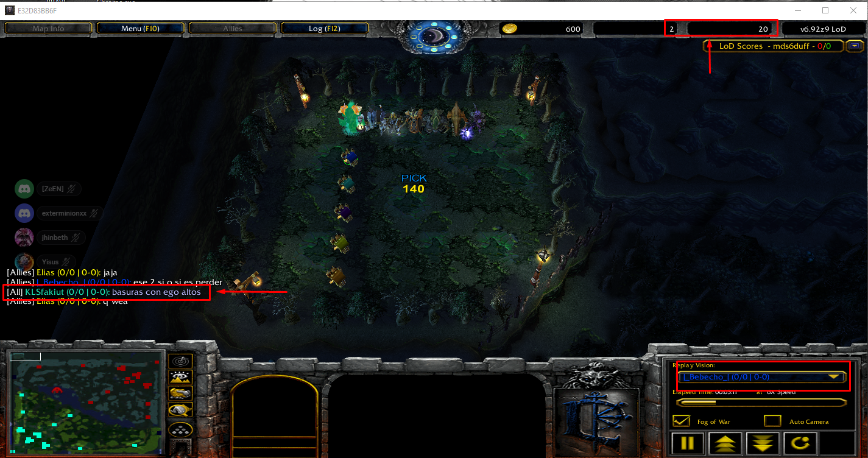
Task: Click the Warcraft window title icon
Action: 9,10
